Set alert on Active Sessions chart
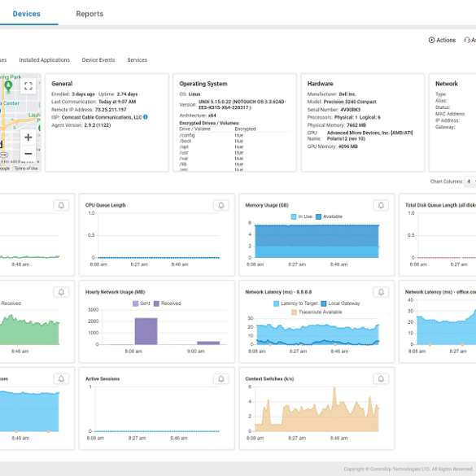The image size is (476, 476). [221, 379]
